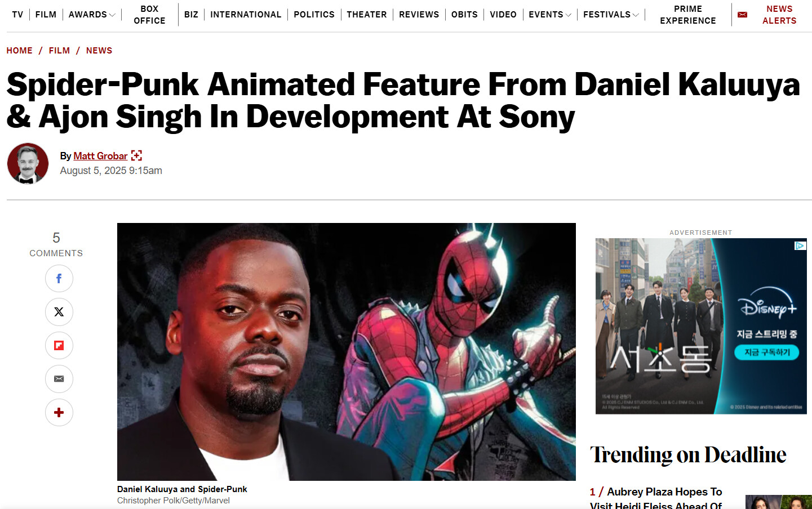The height and width of the screenshot is (509, 812).
Task: Open the ad choices icon on Disney+ ad
Action: click(800, 245)
